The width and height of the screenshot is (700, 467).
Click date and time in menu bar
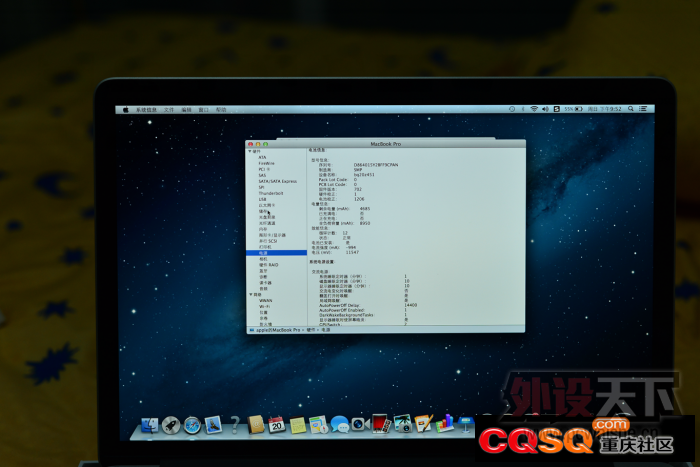point(604,109)
